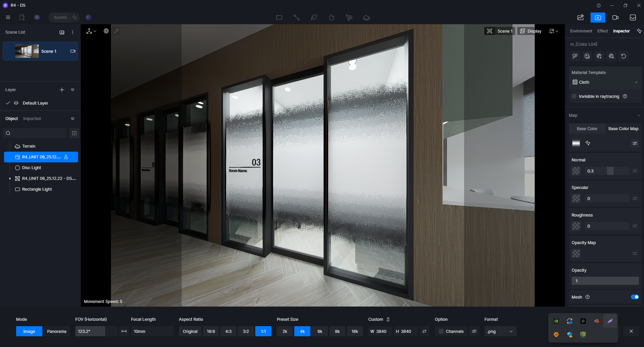Add a new layer with plus icon
This screenshot has height=347, width=644.
point(62,90)
